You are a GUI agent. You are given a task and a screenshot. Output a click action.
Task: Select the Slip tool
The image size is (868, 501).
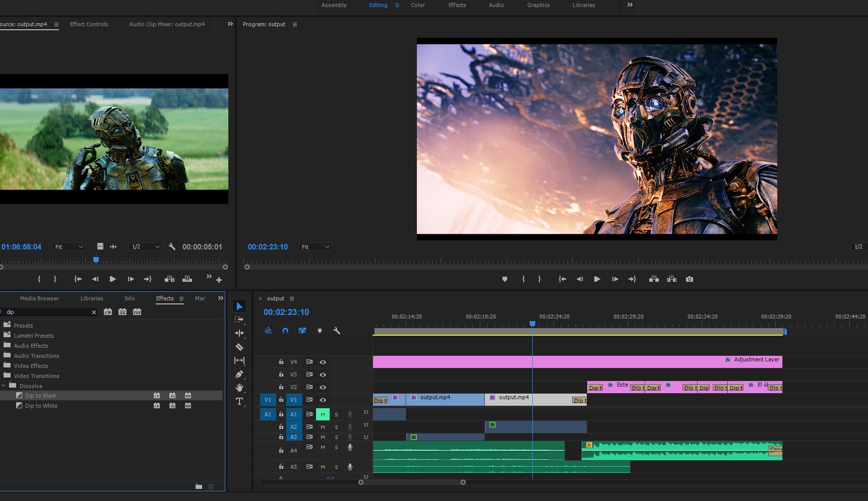pyautogui.click(x=239, y=360)
